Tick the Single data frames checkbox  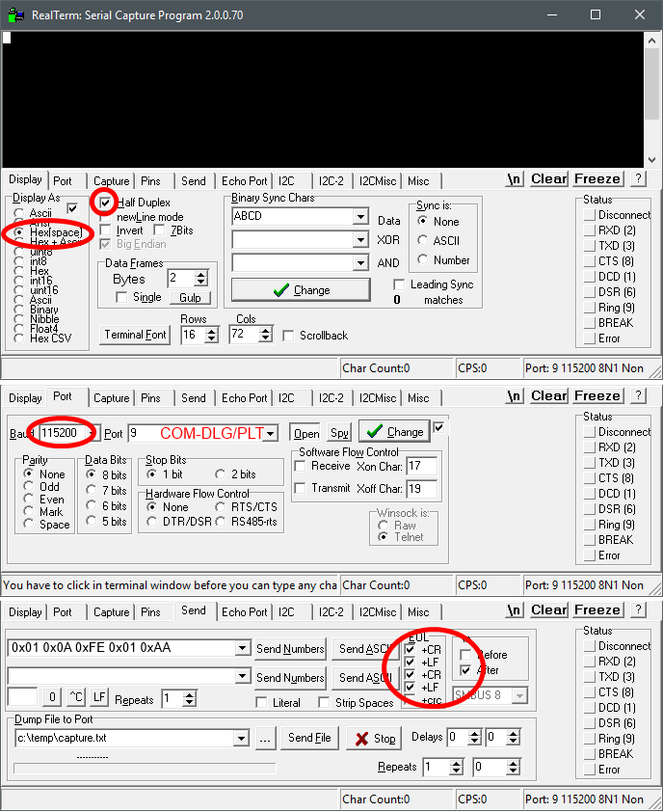(x=122, y=297)
